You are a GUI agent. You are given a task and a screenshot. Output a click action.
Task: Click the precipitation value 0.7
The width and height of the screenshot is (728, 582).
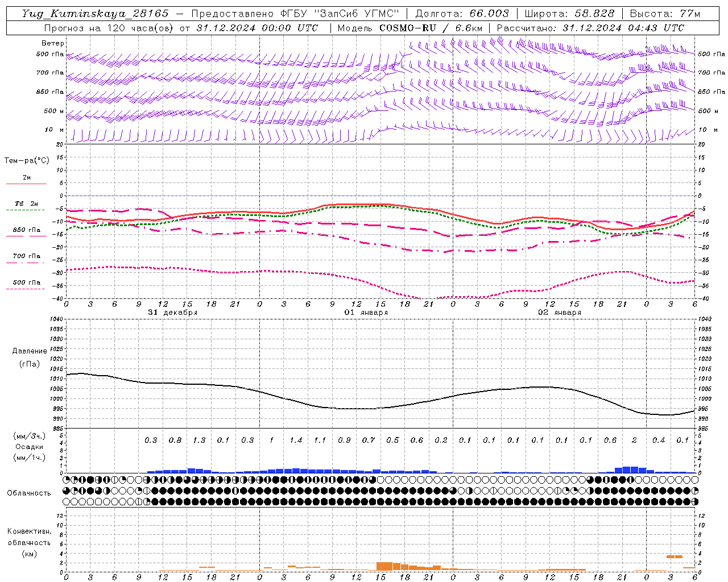click(369, 440)
